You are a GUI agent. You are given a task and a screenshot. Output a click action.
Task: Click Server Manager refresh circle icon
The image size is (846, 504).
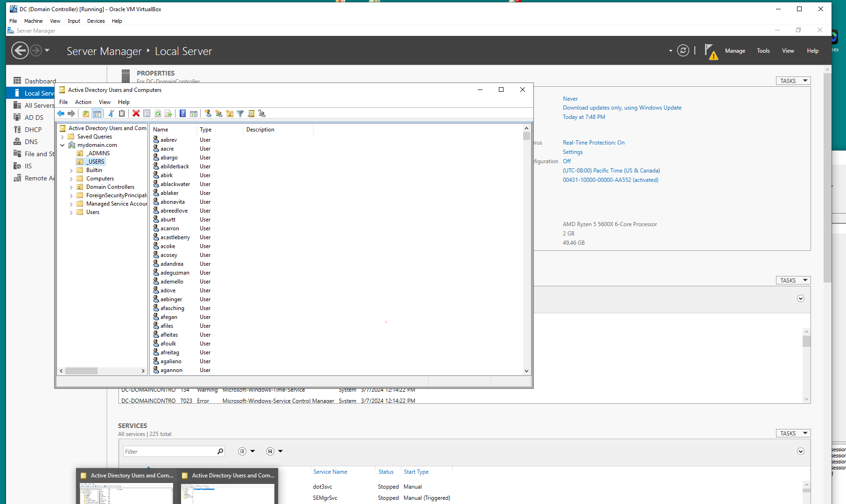[683, 50]
